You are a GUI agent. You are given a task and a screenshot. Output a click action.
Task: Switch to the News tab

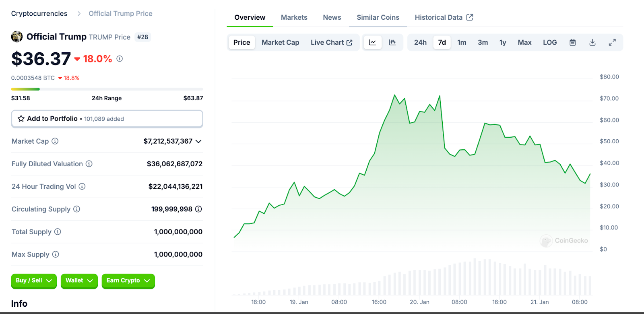pyautogui.click(x=332, y=17)
